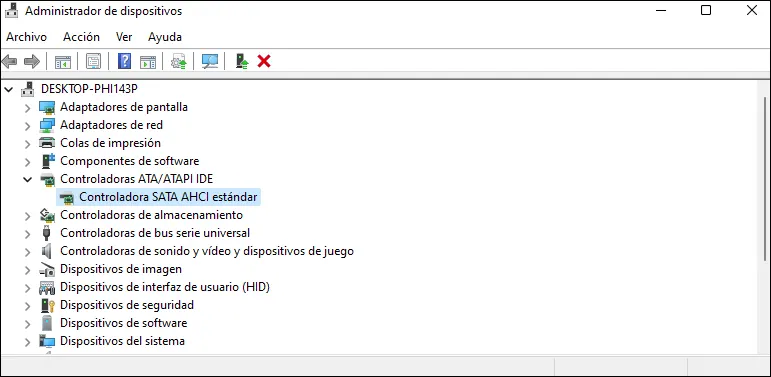Expand Dispositivos de imagen

pos(28,269)
